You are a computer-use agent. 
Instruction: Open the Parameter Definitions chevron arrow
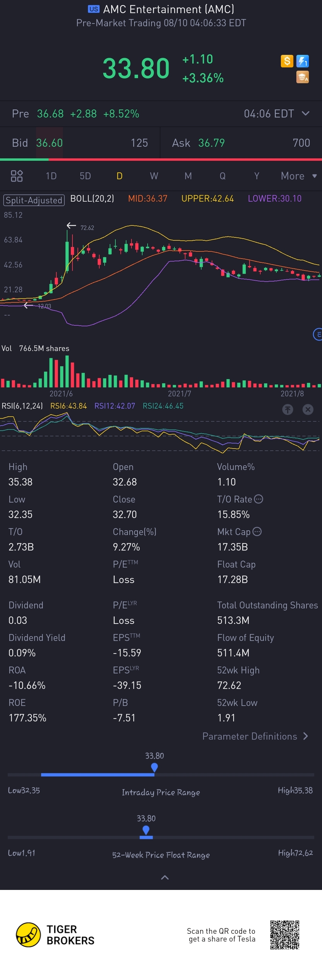(306, 736)
